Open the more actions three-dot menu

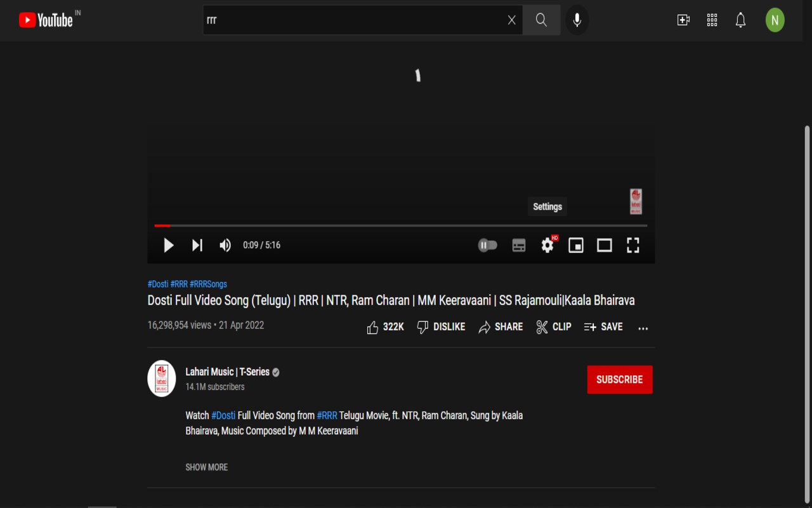[x=643, y=328]
